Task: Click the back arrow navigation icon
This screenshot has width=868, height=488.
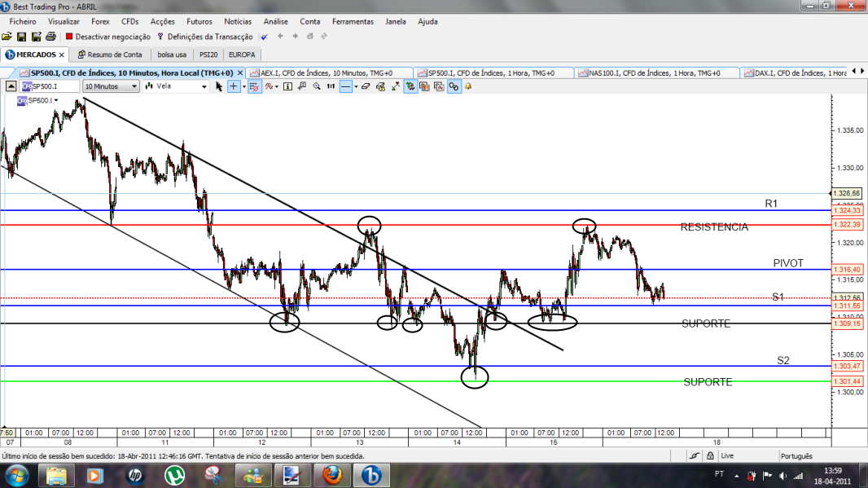Action: tap(281, 37)
